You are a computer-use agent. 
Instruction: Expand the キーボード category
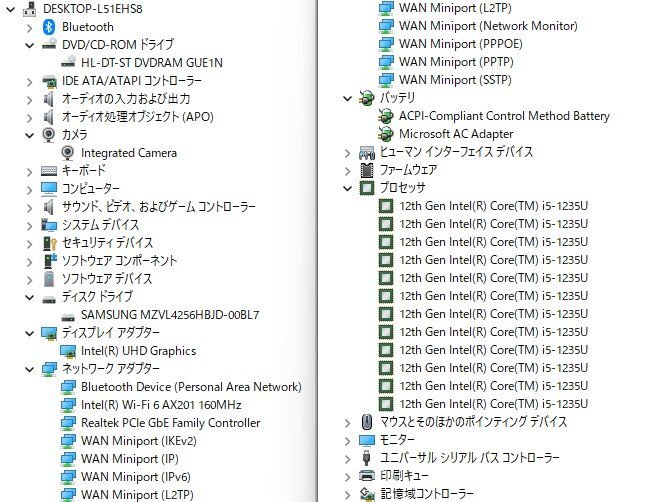(29, 171)
